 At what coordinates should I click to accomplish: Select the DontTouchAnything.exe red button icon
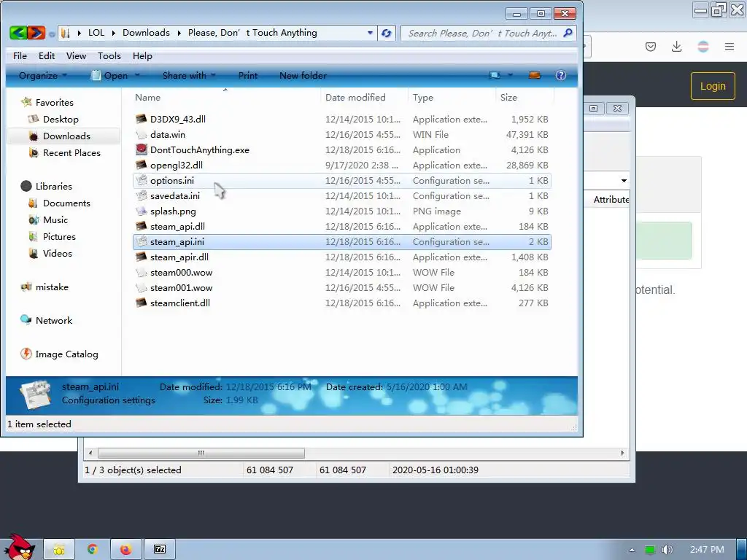[141, 149]
